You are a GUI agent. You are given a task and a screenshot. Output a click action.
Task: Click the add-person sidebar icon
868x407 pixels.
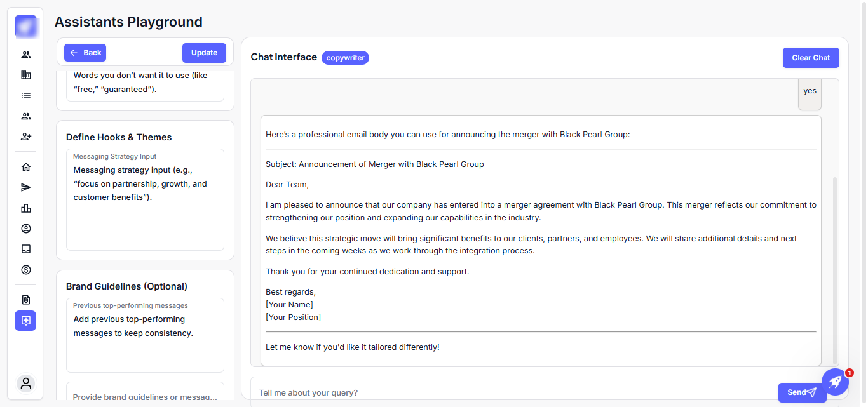[x=26, y=137]
